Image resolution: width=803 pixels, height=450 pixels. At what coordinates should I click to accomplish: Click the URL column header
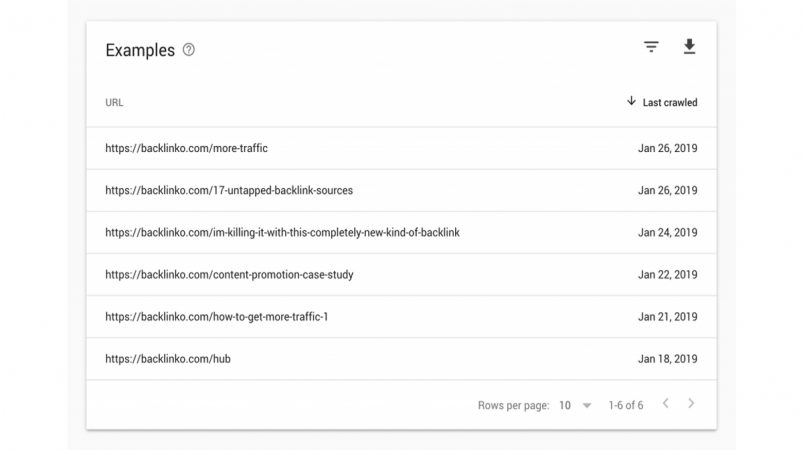pyautogui.click(x=114, y=102)
